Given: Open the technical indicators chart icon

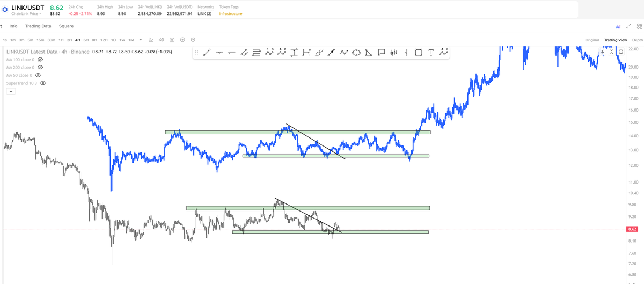Looking at the screenshot, I should [x=151, y=40].
